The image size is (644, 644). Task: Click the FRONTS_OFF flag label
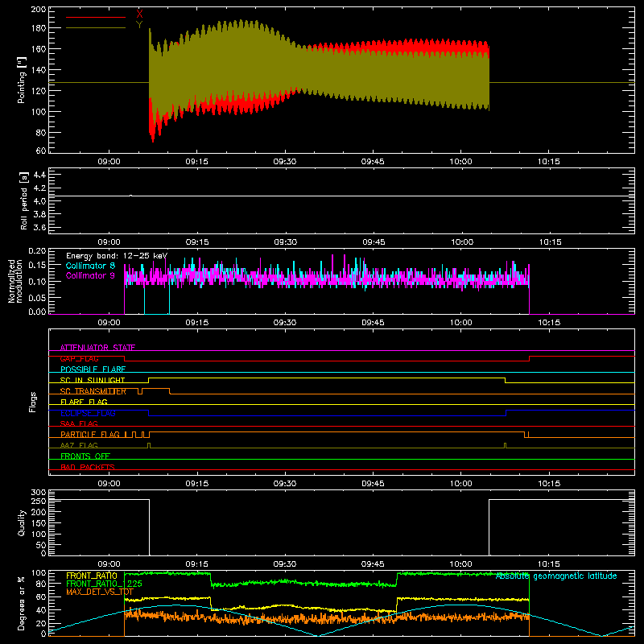85,456
